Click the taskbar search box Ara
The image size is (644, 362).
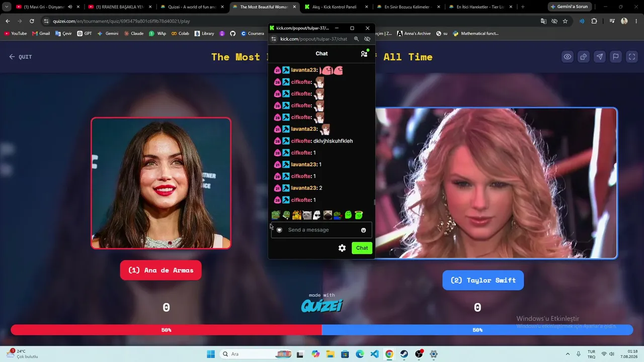coord(257,354)
